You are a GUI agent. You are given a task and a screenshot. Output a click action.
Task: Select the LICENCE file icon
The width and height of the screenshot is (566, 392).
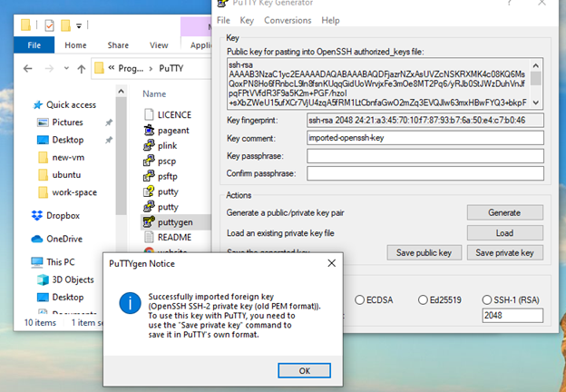(149, 114)
